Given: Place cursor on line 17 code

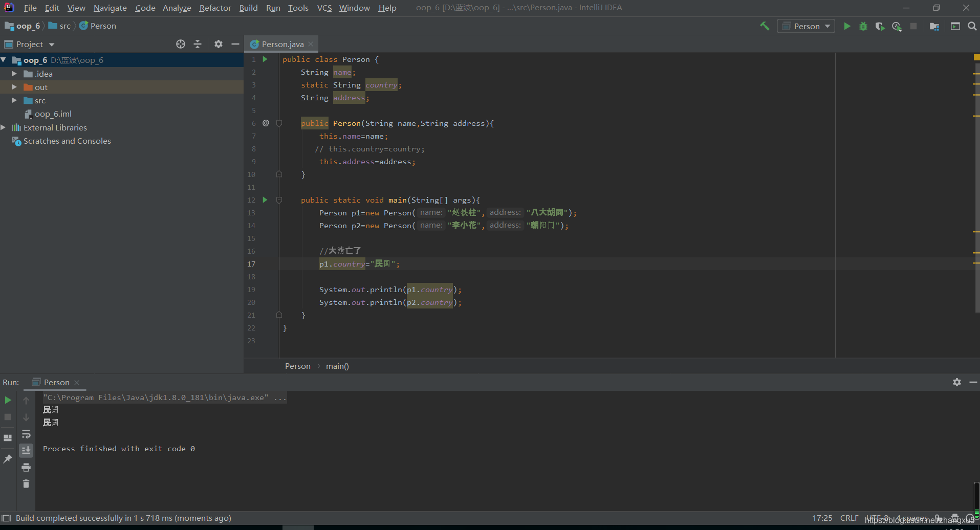Looking at the screenshot, I should tap(359, 264).
